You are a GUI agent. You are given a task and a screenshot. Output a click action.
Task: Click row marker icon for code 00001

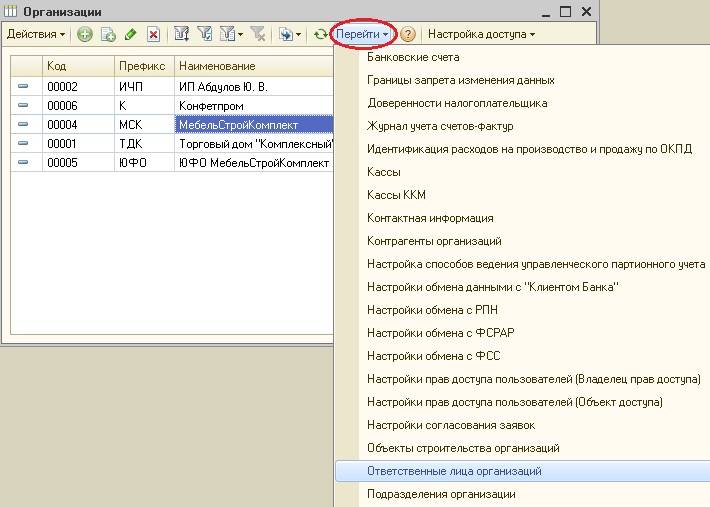point(23,143)
